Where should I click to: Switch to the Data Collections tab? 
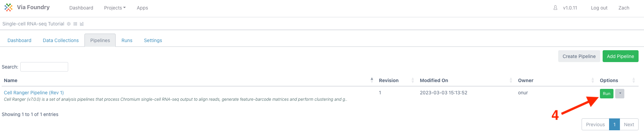tap(61, 40)
